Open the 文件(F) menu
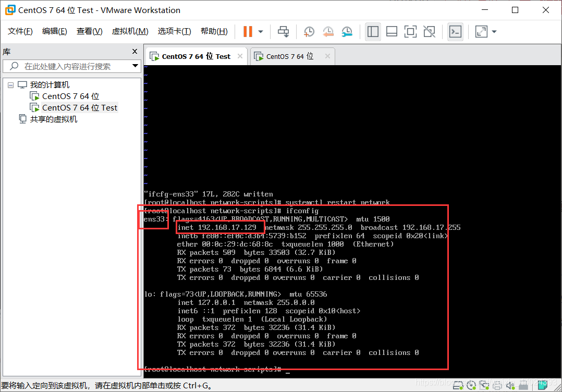This screenshot has width=562, height=392. [20, 31]
